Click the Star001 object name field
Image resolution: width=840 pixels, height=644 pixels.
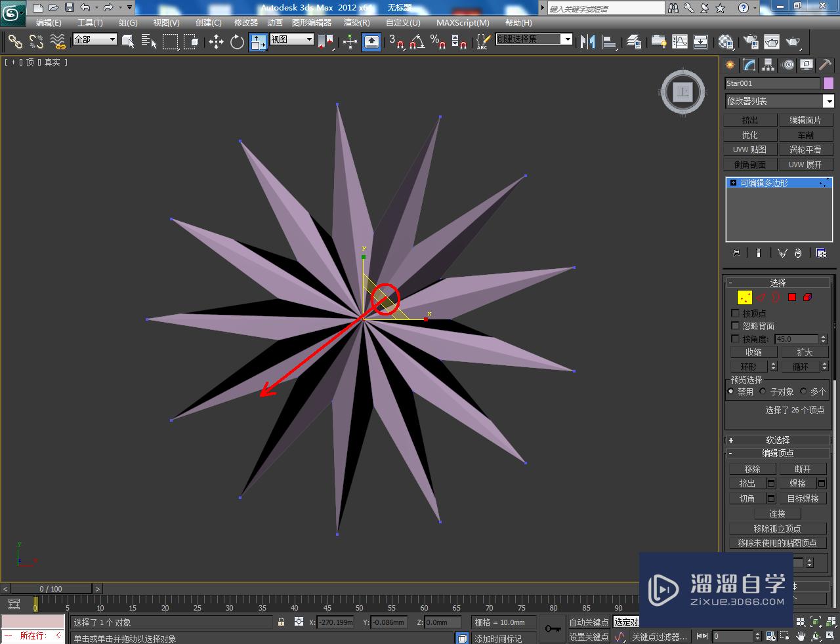[x=772, y=83]
